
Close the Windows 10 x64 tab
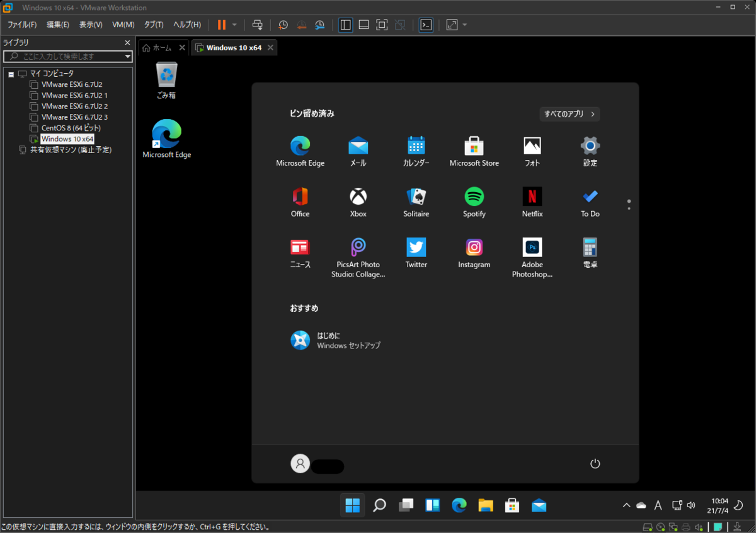point(270,47)
